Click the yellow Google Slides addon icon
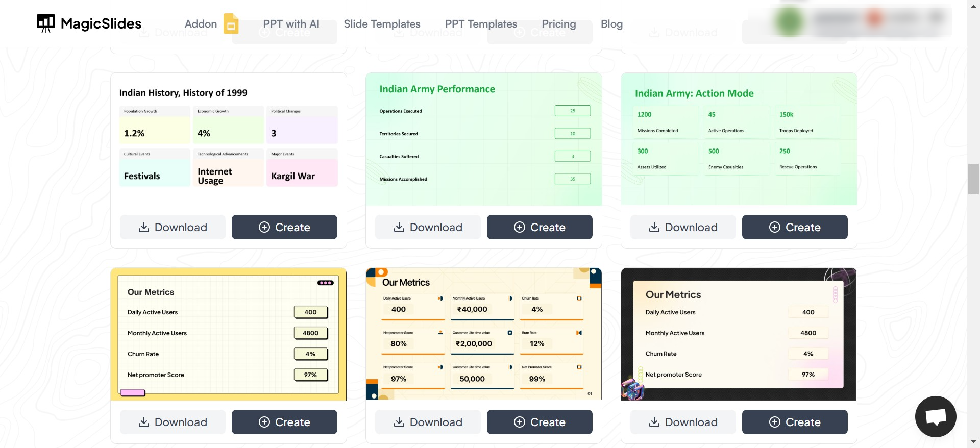Viewport: 980px width, 448px height. point(231,23)
